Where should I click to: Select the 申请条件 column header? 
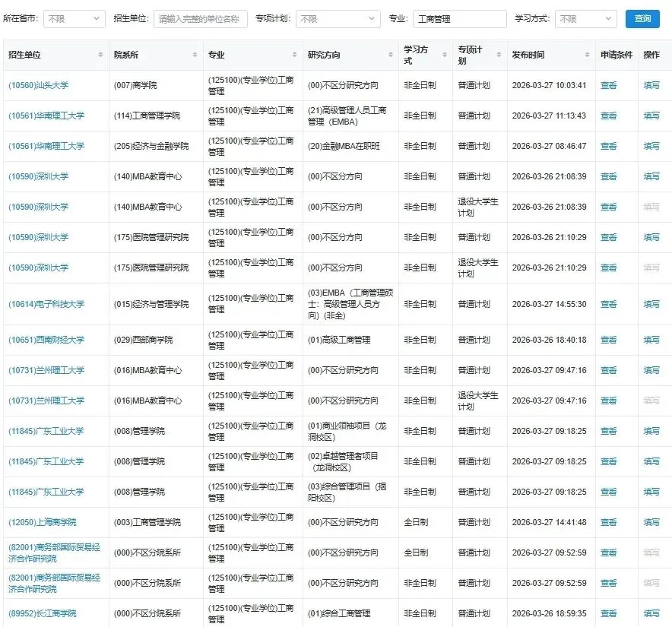click(617, 55)
